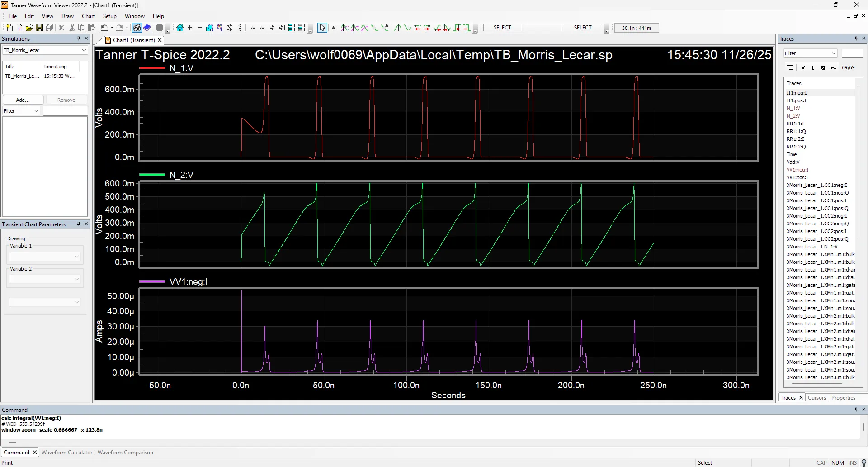Image resolution: width=868 pixels, height=467 pixels.
Task: Unpin the Simulations panel with its pin icon
Action: 78,38
